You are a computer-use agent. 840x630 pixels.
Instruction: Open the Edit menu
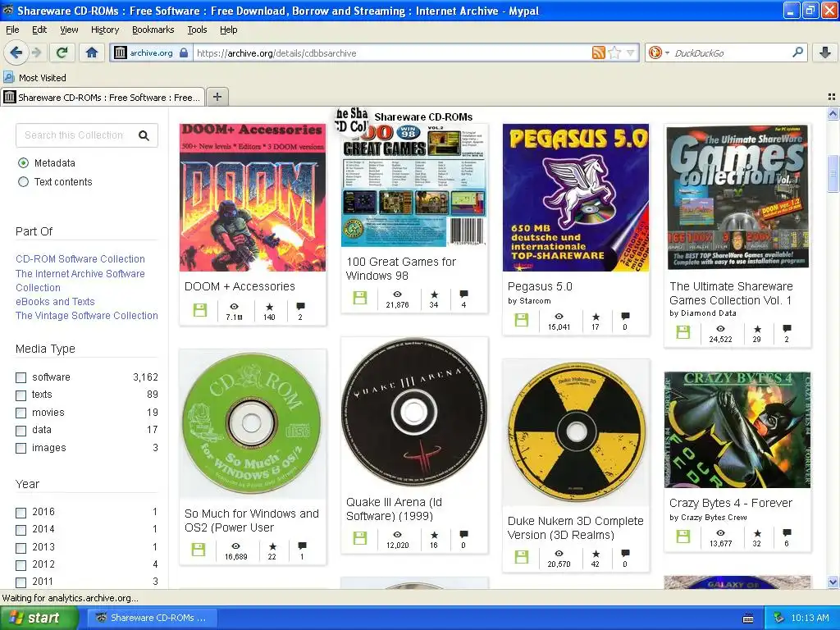point(39,30)
